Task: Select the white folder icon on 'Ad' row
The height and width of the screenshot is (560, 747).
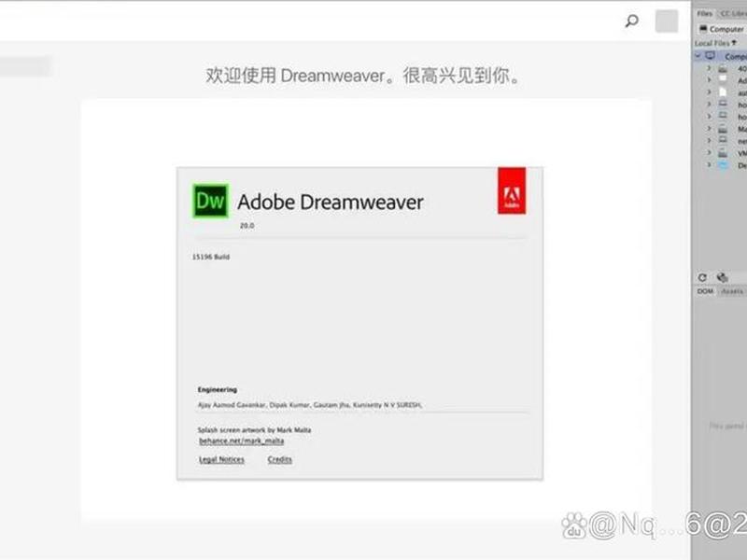Action: point(723,79)
